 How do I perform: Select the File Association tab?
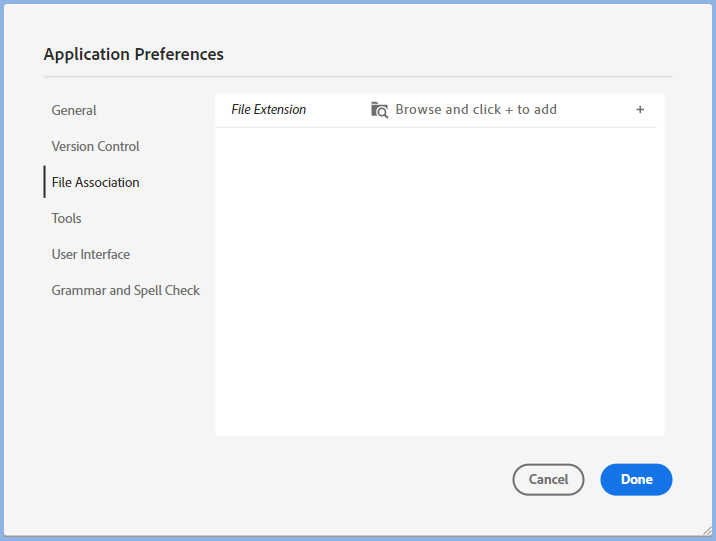(95, 182)
